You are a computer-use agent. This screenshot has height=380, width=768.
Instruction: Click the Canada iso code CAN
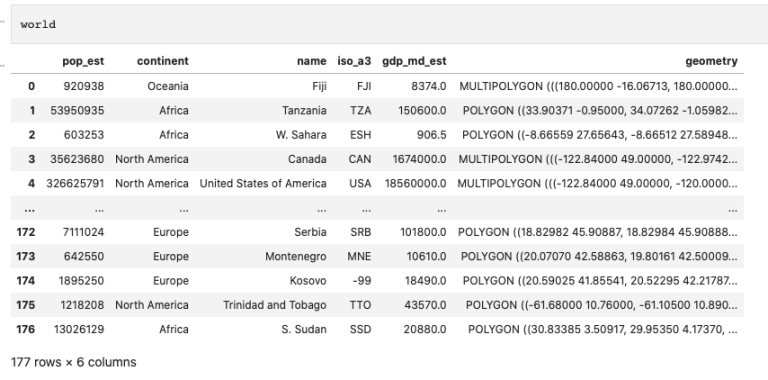point(360,159)
